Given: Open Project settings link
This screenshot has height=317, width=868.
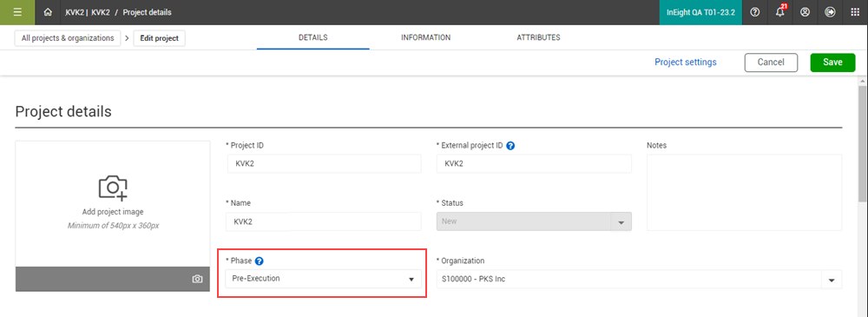Looking at the screenshot, I should (x=686, y=62).
